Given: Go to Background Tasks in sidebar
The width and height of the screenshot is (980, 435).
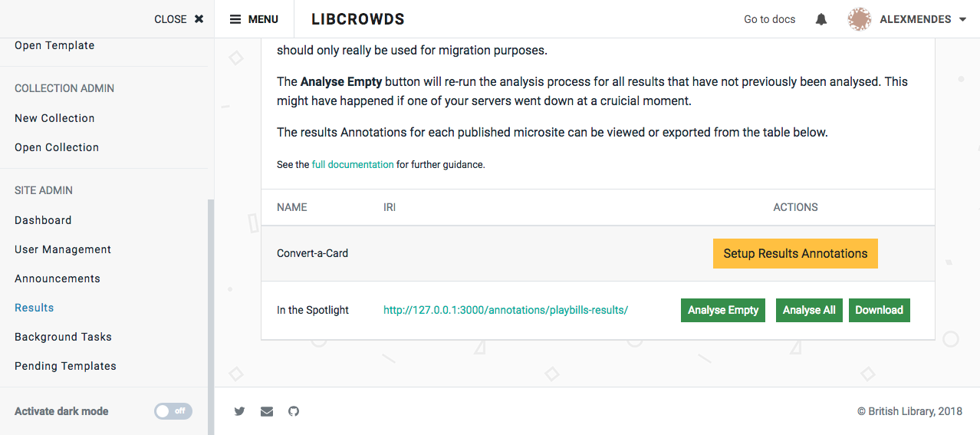Looking at the screenshot, I should [x=63, y=337].
